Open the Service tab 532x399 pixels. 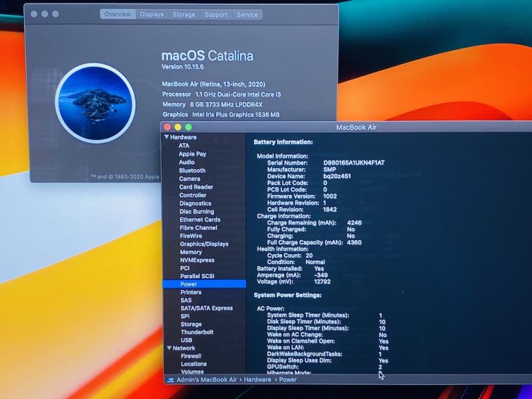coord(247,15)
